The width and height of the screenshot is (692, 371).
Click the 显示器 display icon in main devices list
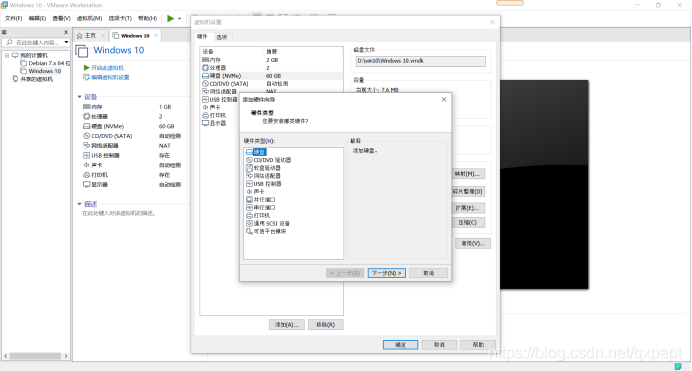(86, 184)
